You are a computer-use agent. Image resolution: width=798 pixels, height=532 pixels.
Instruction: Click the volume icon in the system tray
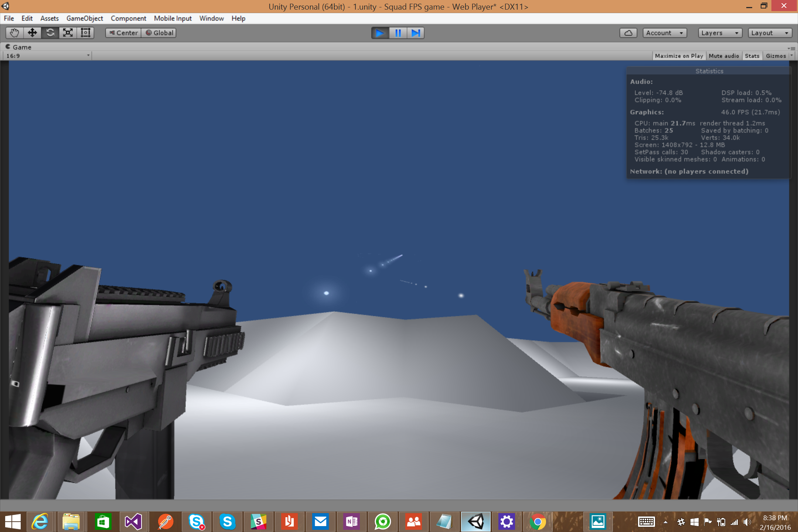coord(747,522)
